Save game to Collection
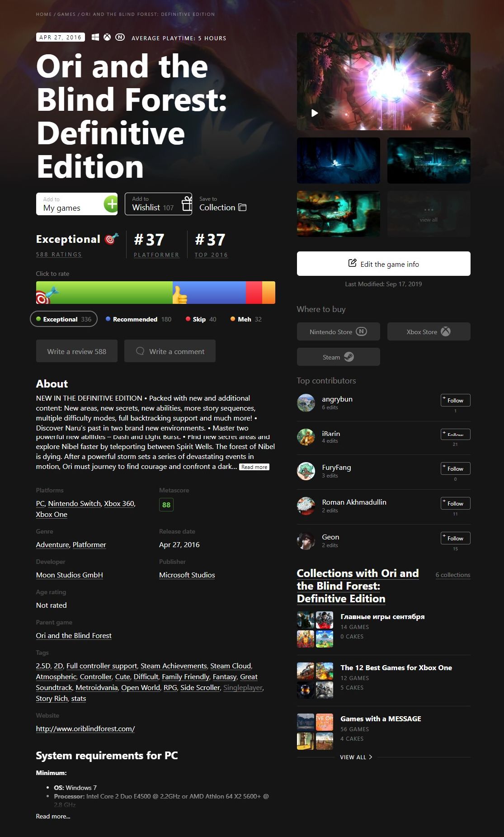 (222, 204)
